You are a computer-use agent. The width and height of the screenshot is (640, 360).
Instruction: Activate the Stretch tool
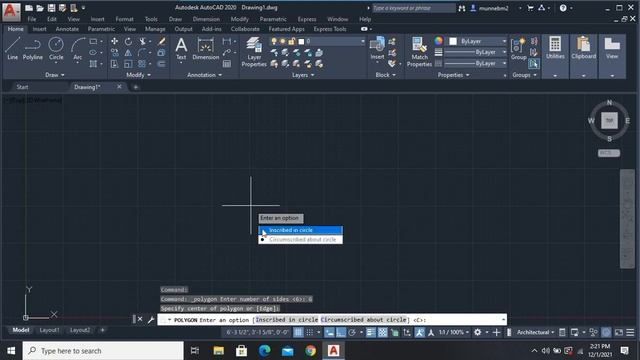point(115,64)
